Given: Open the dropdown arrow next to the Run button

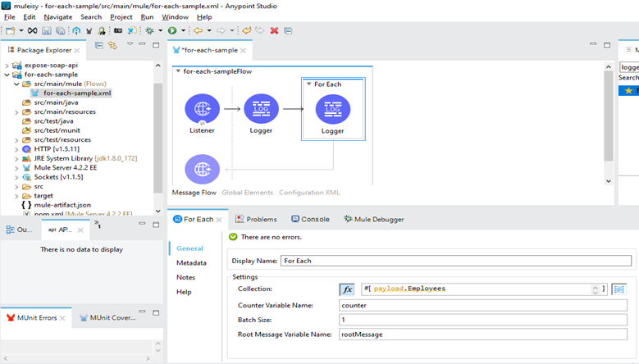Looking at the screenshot, I should (x=183, y=30).
